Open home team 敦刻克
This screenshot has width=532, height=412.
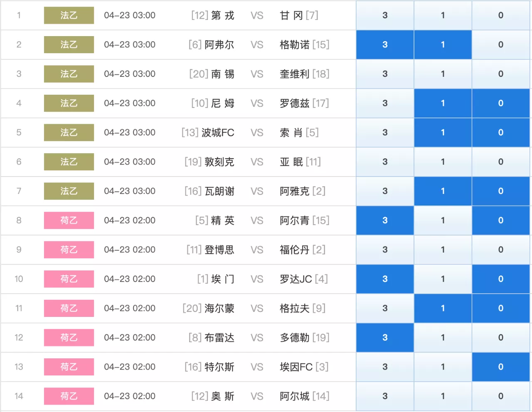(x=219, y=162)
